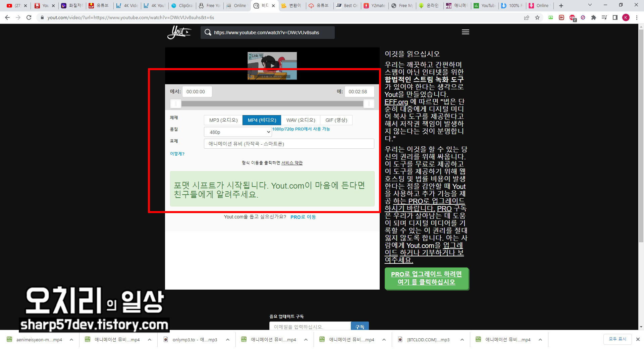Open the ABP adblock extension icon
This screenshot has height=349, width=644.
coord(572,17)
